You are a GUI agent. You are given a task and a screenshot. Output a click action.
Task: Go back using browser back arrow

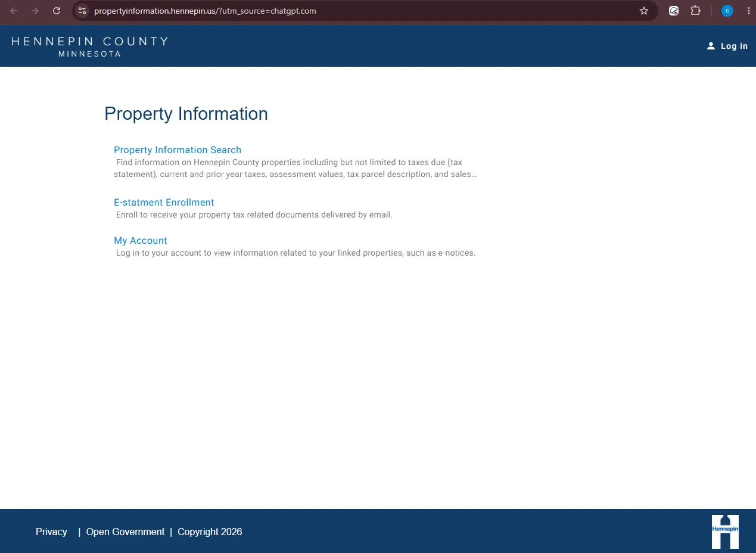(14, 11)
